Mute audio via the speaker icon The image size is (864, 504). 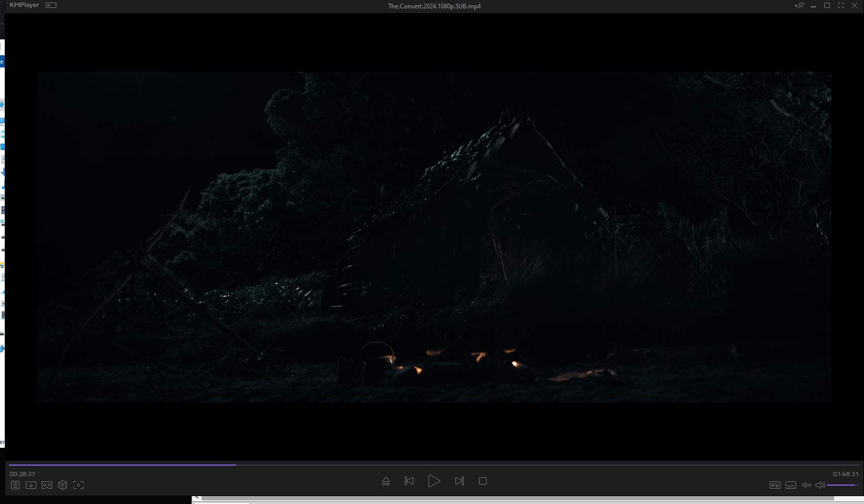[x=819, y=485]
